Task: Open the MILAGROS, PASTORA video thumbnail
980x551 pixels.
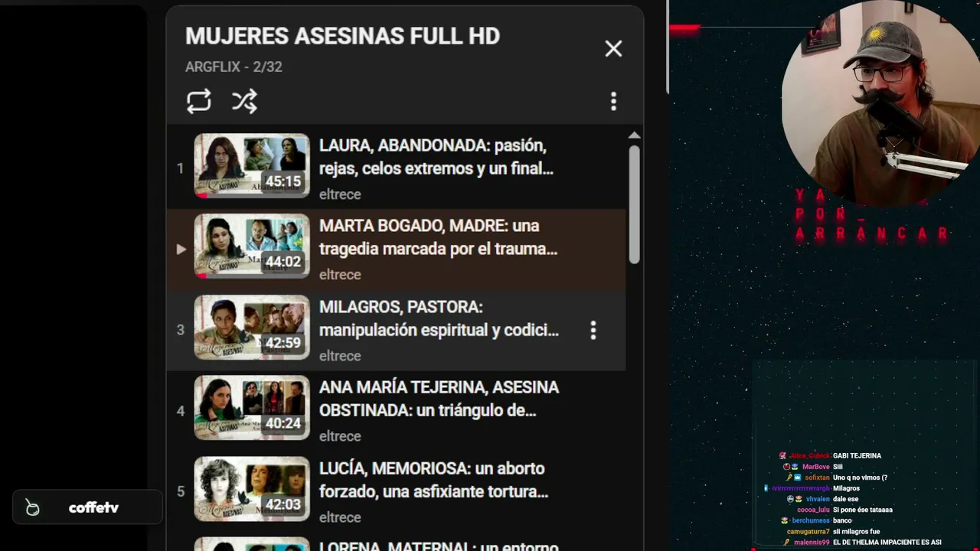Action: tap(252, 328)
